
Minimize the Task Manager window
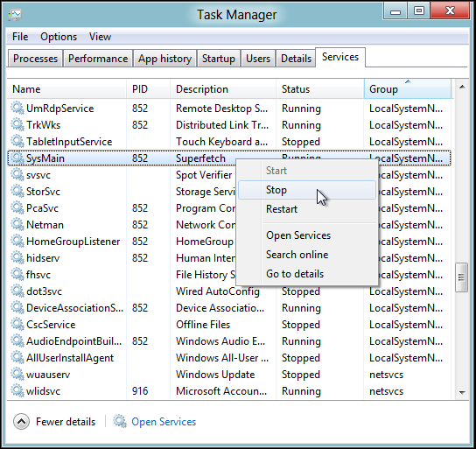[395, 11]
